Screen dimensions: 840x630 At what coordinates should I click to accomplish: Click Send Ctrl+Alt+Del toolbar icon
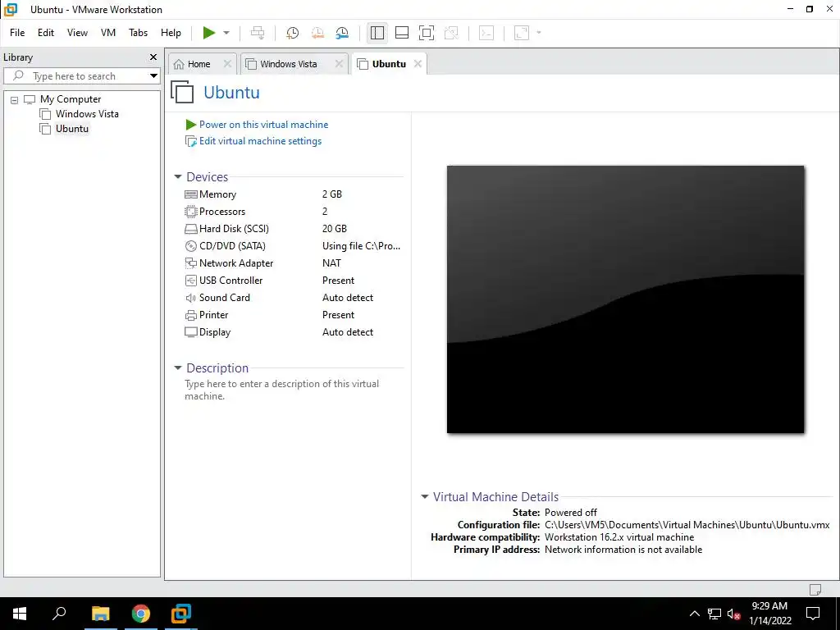tap(258, 33)
